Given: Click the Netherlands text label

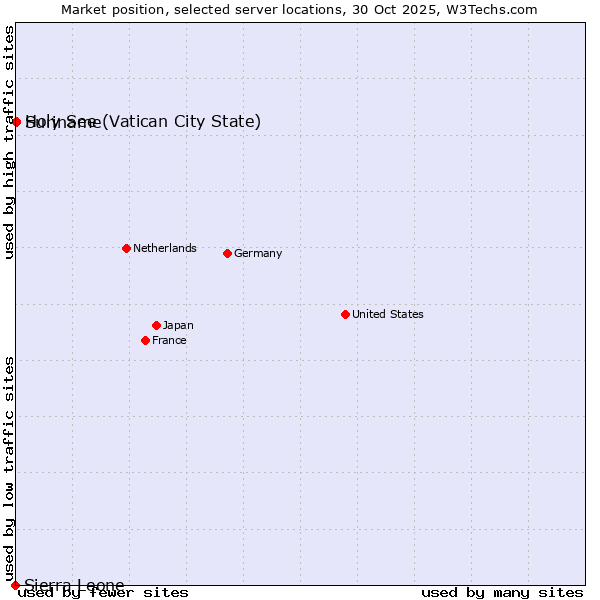Looking at the screenshot, I should (164, 248).
